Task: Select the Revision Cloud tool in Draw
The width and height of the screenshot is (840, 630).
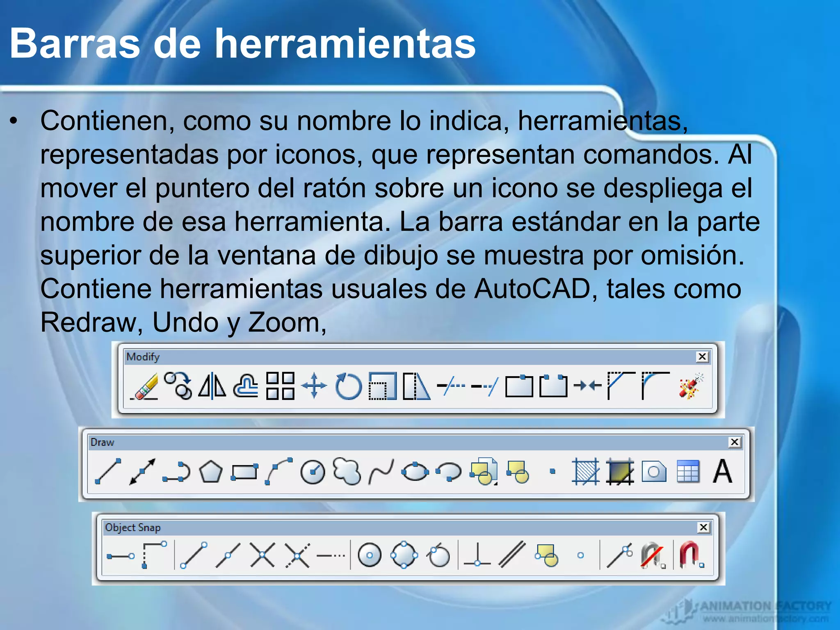Action: click(x=347, y=471)
